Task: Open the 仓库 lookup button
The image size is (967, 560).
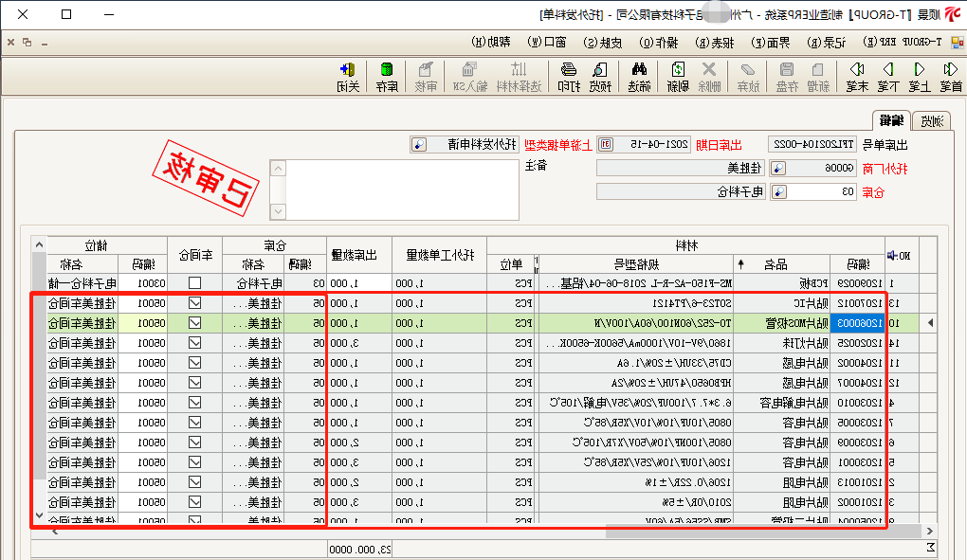Action: coord(777,191)
